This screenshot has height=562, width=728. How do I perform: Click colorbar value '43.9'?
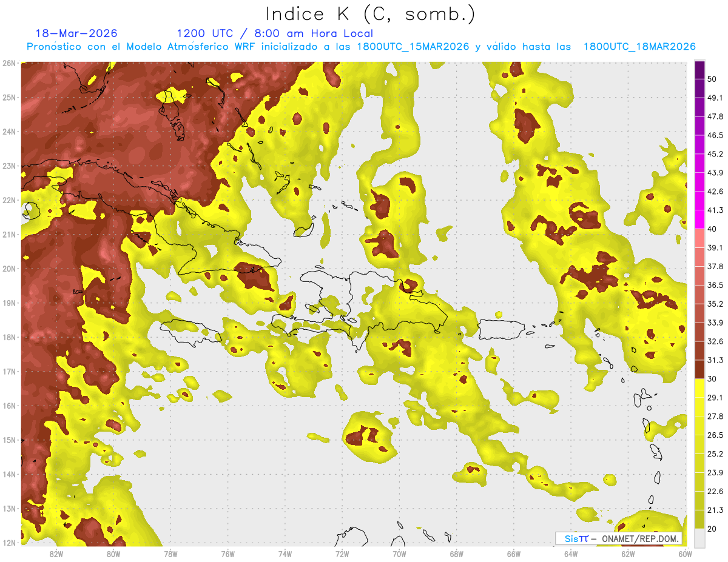click(715, 173)
